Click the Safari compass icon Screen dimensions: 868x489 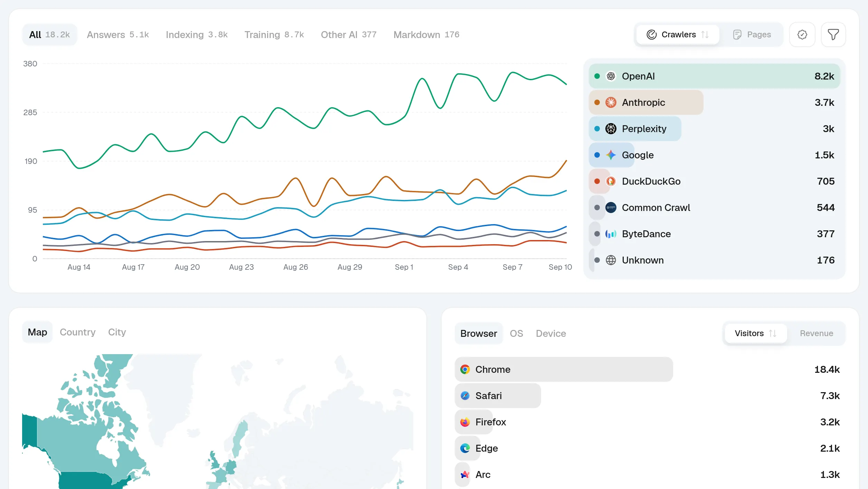(x=465, y=396)
